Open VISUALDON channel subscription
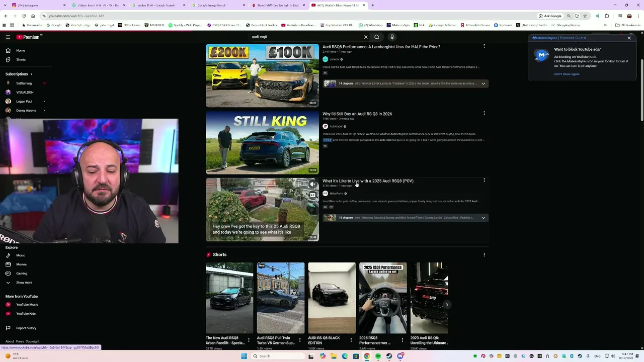 (25, 92)
